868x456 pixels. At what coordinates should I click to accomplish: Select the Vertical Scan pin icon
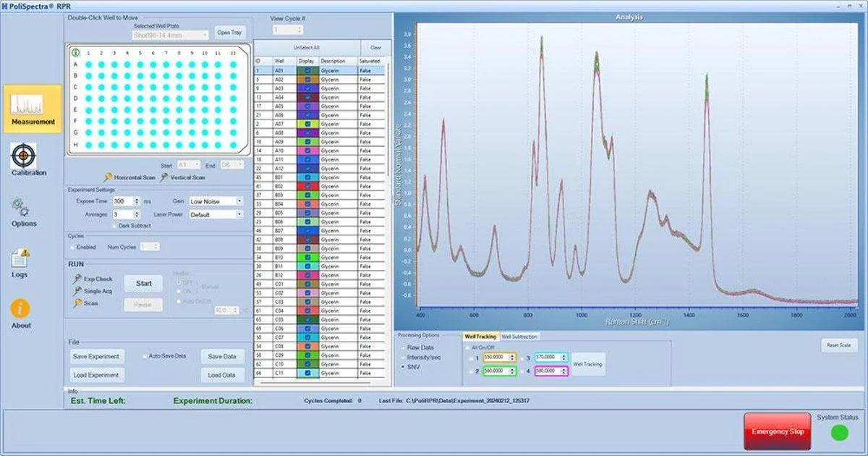pos(164,177)
